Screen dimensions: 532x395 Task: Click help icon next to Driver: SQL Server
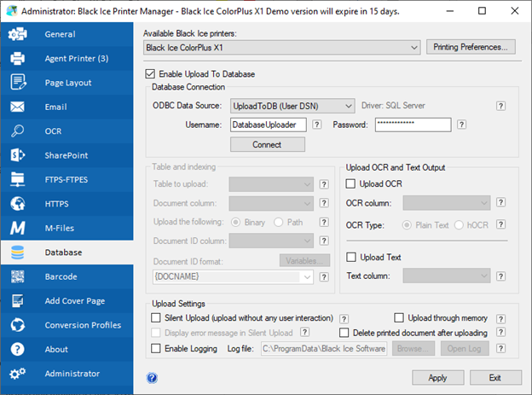(x=500, y=106)
